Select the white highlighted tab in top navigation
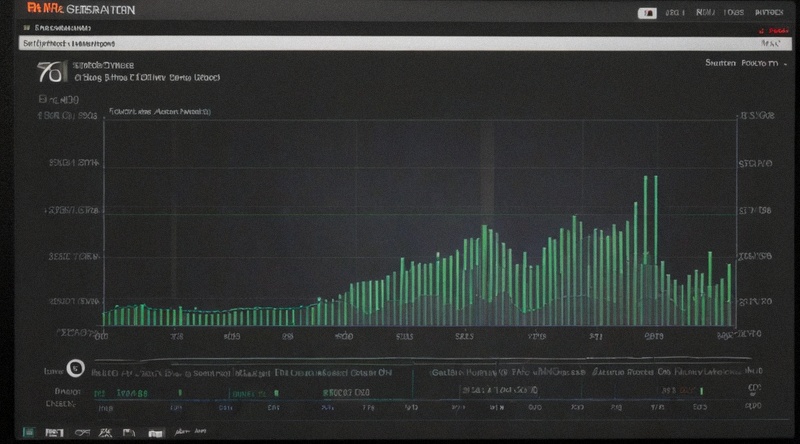The height and width of the screenshot is (444, 800). pyautogui.click(x=647, y=13)
